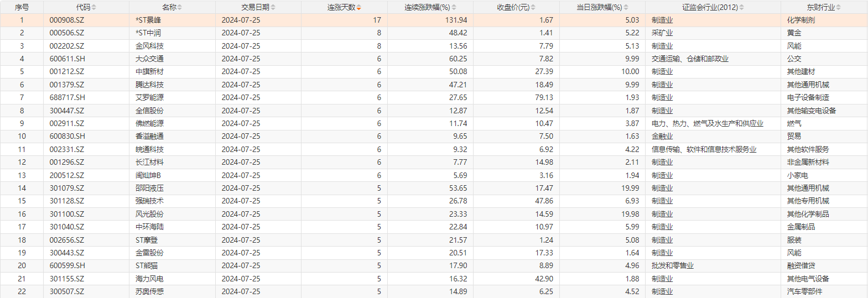Click the sort arrow beside 代码 header

[x=94, y=8]
